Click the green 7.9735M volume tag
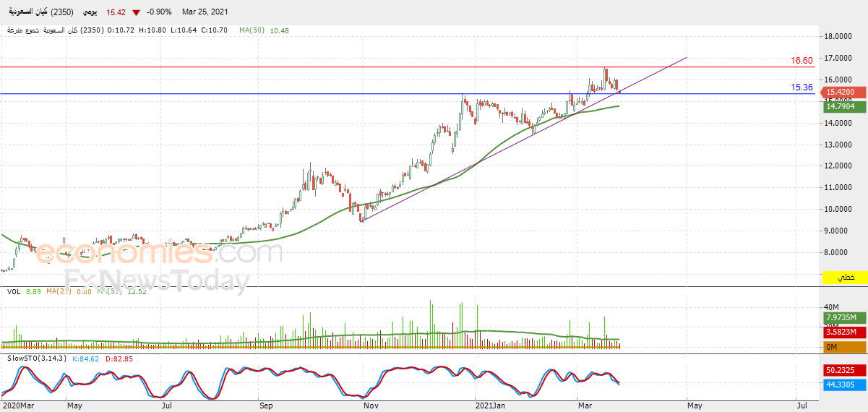The height and width of the screenshot is (412, 868). pyautogui.click(x=845, y=317)
